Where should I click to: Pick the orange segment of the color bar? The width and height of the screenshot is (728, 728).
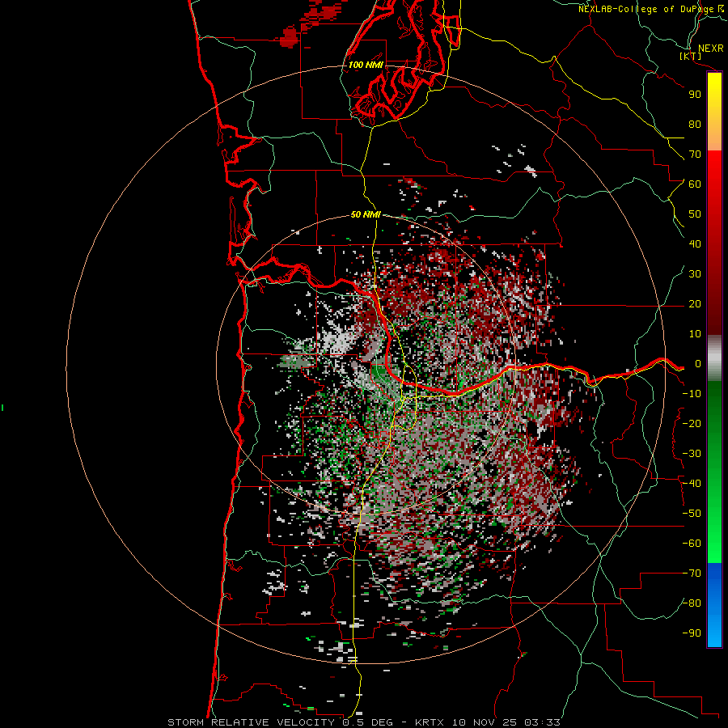[x=714, y=134]
